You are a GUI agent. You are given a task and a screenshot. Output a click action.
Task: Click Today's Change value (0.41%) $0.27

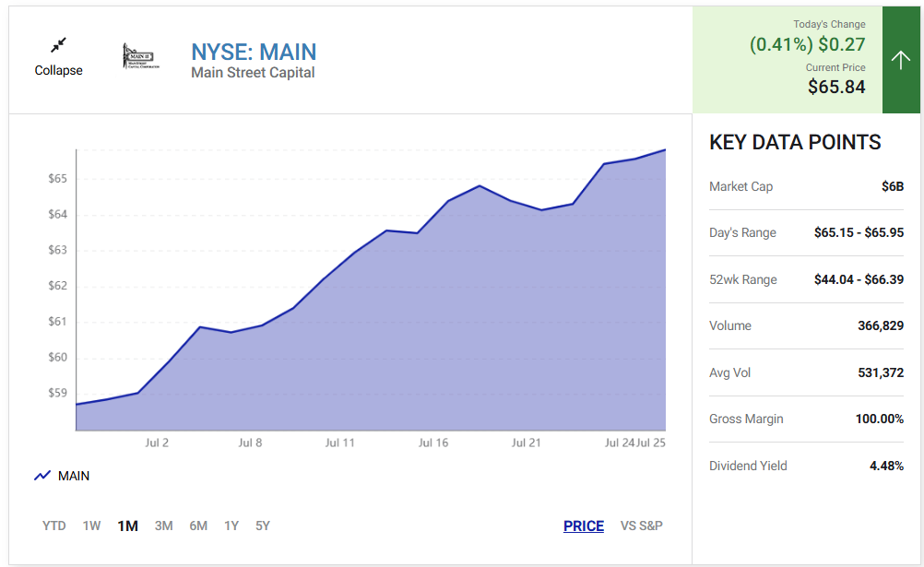coord(807,44)
